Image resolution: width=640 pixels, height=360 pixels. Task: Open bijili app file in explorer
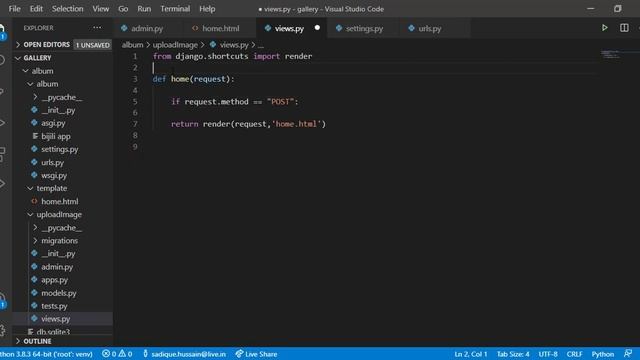56,136
